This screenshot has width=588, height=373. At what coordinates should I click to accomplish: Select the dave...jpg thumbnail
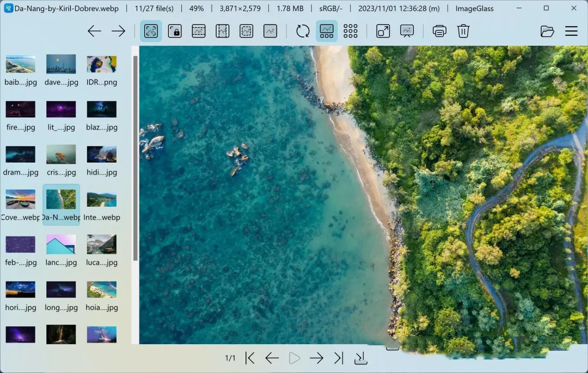61,70
